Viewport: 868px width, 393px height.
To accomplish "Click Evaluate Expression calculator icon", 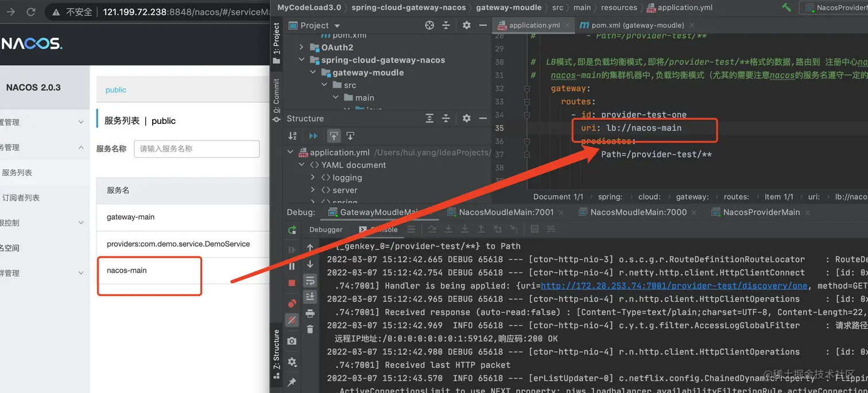I will (x=534, y=229).
